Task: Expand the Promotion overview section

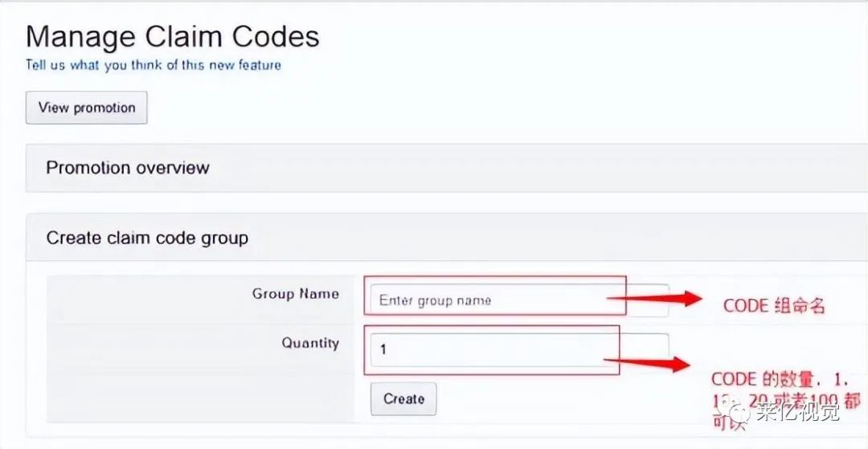Action: [446, 168]
